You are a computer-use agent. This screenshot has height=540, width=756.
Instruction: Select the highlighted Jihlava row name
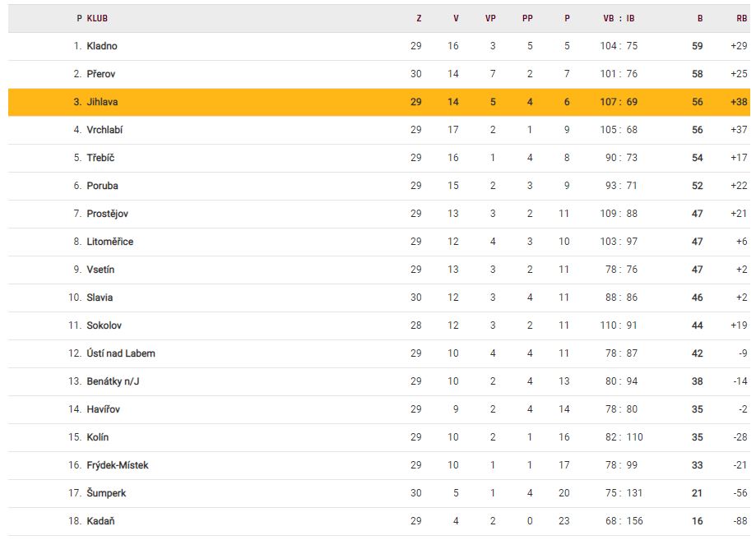point(103,102)
